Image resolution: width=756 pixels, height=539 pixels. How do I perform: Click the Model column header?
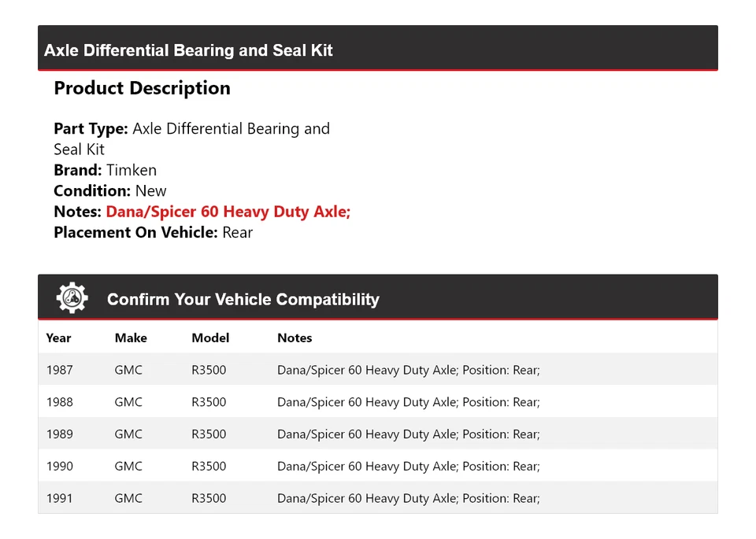(210, 338)
